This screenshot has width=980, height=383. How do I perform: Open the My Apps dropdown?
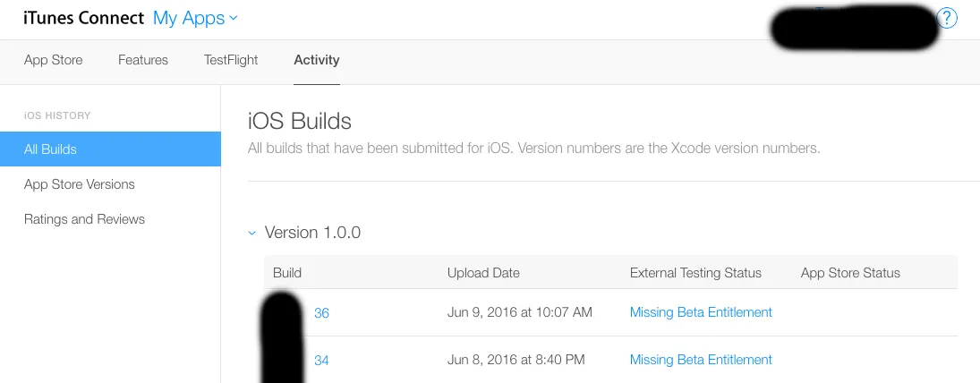pyautogui.click(x=195, y=18)
